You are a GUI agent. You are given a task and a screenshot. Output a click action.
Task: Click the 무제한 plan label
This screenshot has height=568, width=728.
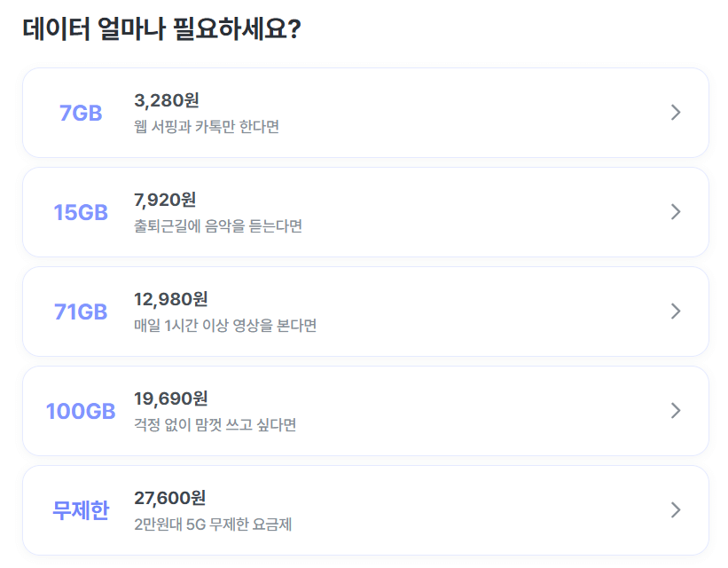[81, 509]
